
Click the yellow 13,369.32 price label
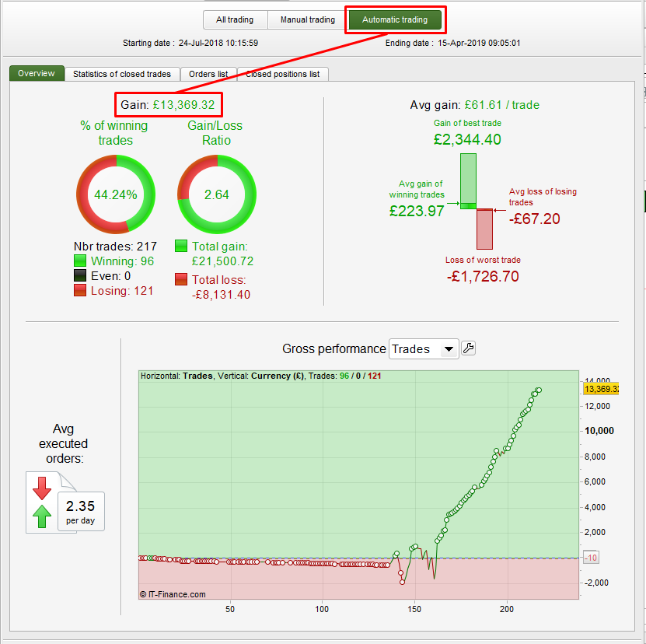click(x=601, y=389)
